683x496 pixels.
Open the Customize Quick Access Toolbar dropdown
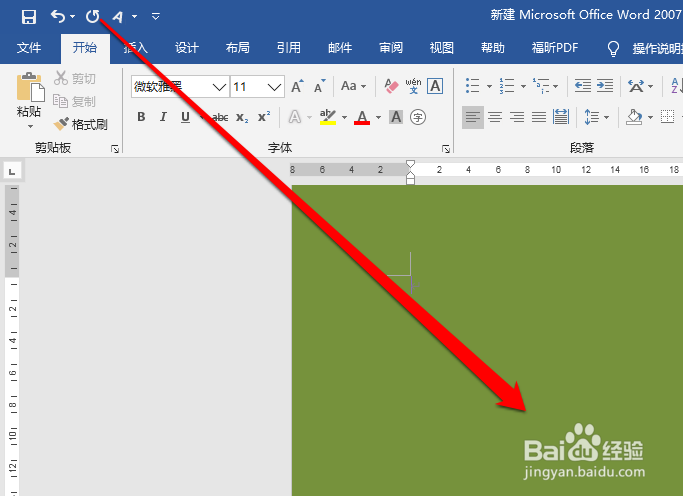pos(156,17)
